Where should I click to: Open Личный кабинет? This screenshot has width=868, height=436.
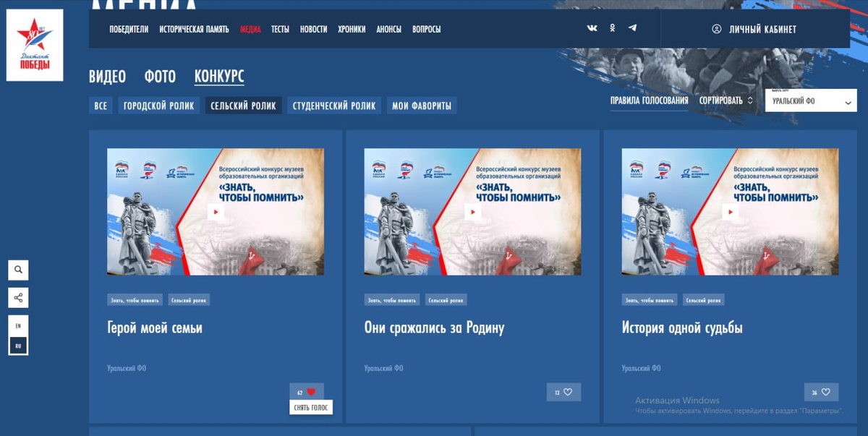pos(755,29)
